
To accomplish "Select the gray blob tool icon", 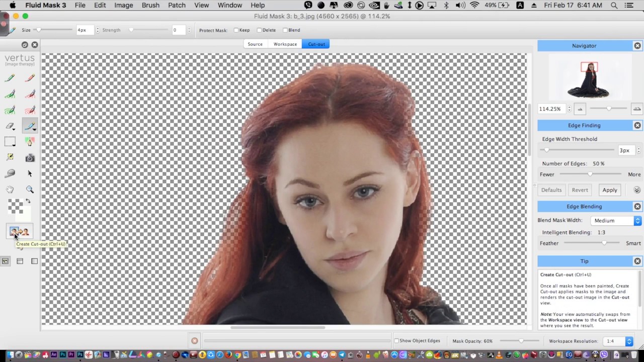I will pos(10,173).
